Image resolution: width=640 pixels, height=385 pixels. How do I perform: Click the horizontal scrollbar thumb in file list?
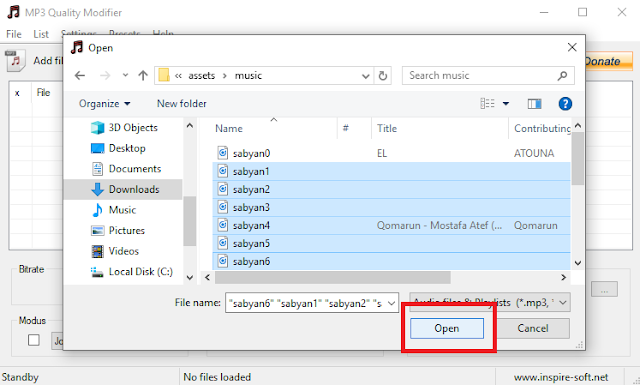pyautogui.click(x=333, y=278)
